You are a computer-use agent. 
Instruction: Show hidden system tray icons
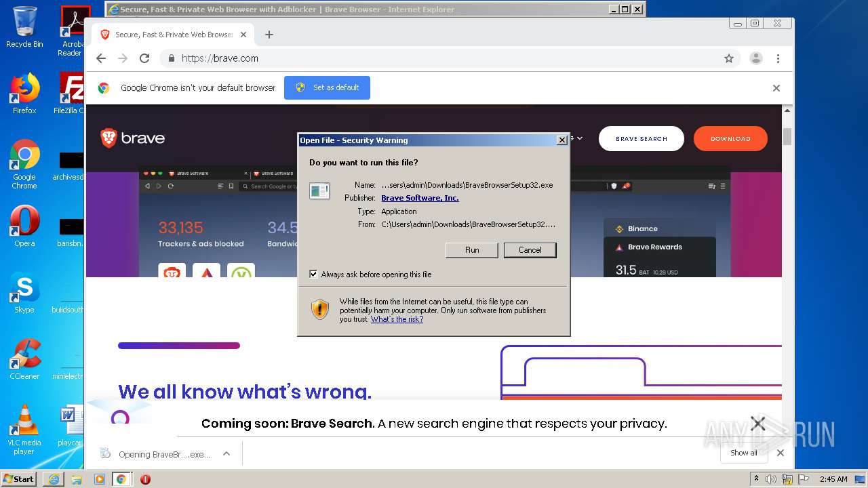point(756,479)
